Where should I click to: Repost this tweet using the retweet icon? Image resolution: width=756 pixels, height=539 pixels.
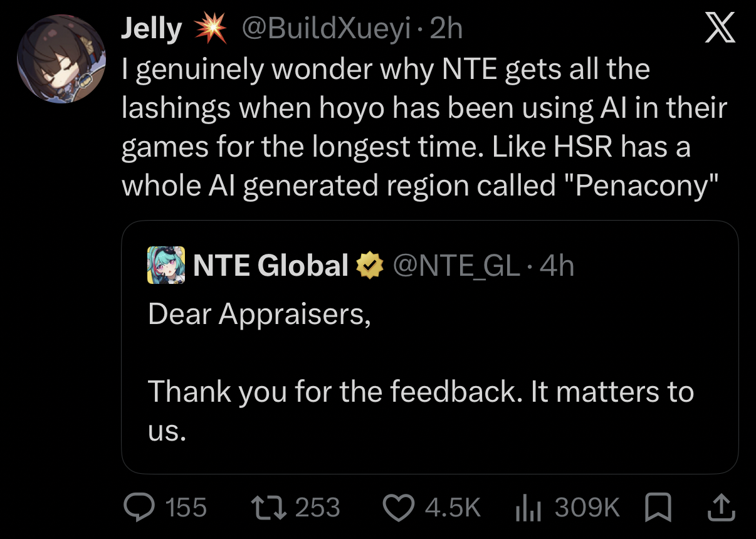click(268, 507)
